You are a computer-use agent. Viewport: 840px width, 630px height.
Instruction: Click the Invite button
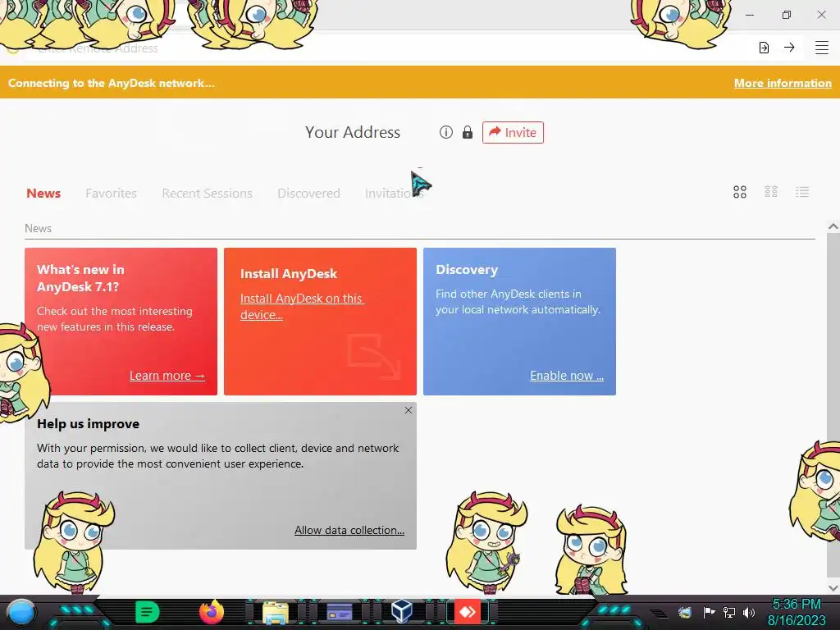pos(513,132)
